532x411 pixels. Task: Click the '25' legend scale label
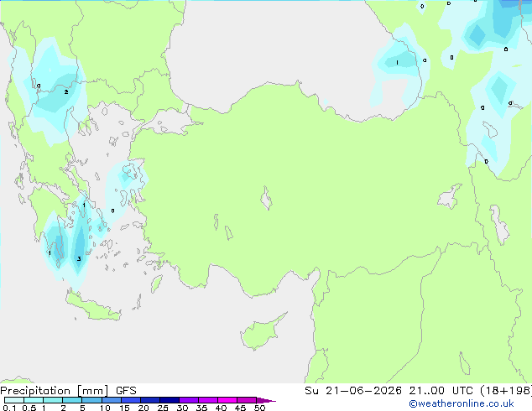163,408
